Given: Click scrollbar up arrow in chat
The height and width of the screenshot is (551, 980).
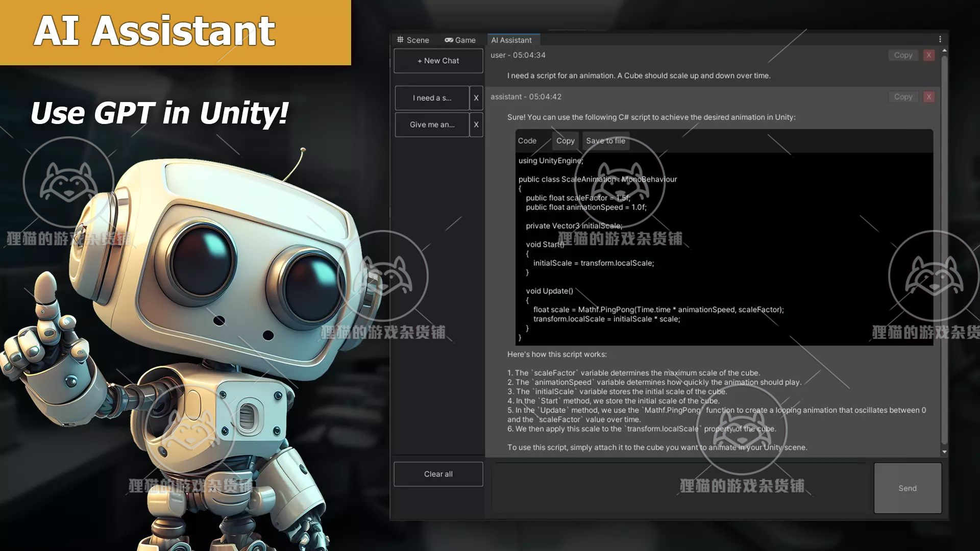Looking at the screenshot, I should 944,51.
